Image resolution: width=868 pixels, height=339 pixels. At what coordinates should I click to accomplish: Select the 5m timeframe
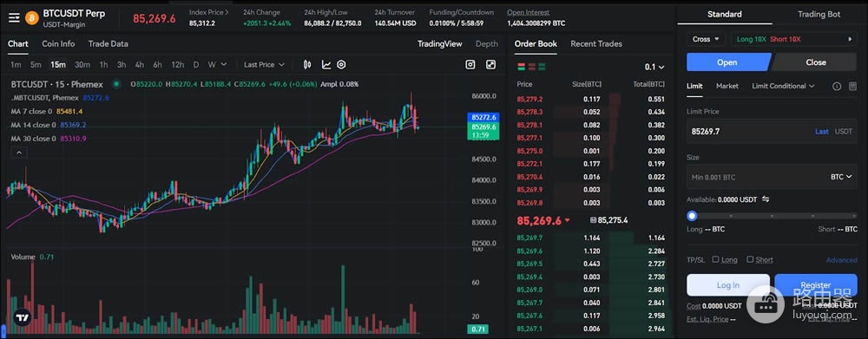(x=36, y=65)
